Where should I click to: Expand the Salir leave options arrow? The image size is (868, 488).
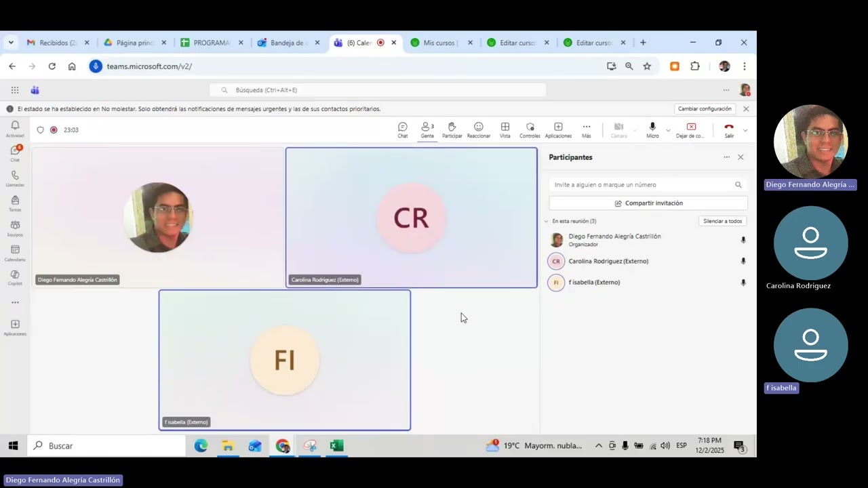click(x=745, y=130)
